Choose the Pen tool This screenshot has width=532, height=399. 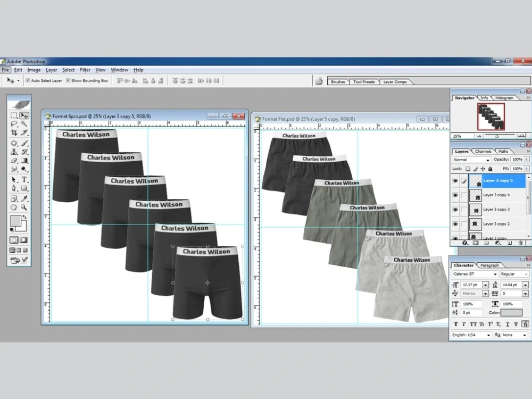pyautogui.click(x=14, y=188)
